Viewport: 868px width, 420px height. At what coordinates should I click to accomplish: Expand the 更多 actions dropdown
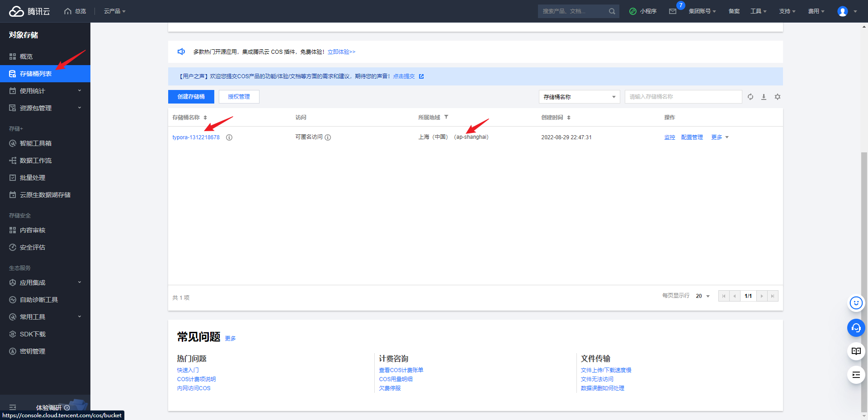pyautogui.click(x=720, y=137)
